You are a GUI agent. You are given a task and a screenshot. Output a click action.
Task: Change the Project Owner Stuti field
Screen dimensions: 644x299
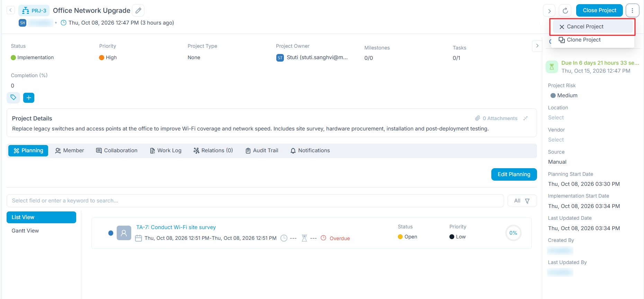[x=312, y=57]
